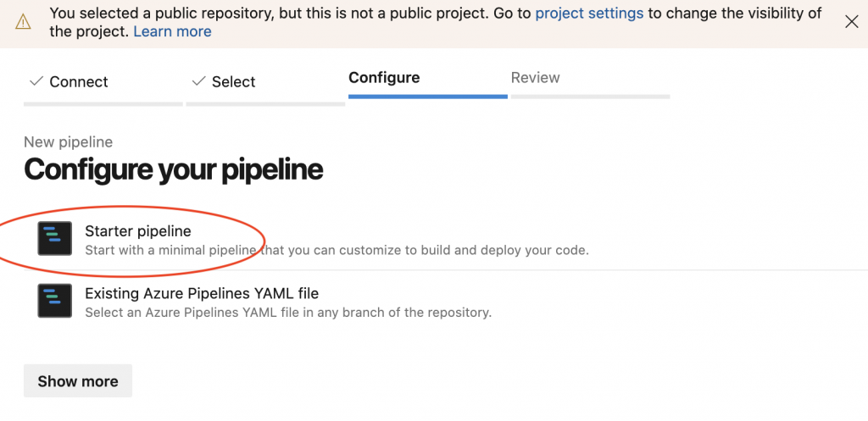Viewport: 868px width, 421px height.
Task: Click the checkmark beside Connect
Action: pos(36,81)
